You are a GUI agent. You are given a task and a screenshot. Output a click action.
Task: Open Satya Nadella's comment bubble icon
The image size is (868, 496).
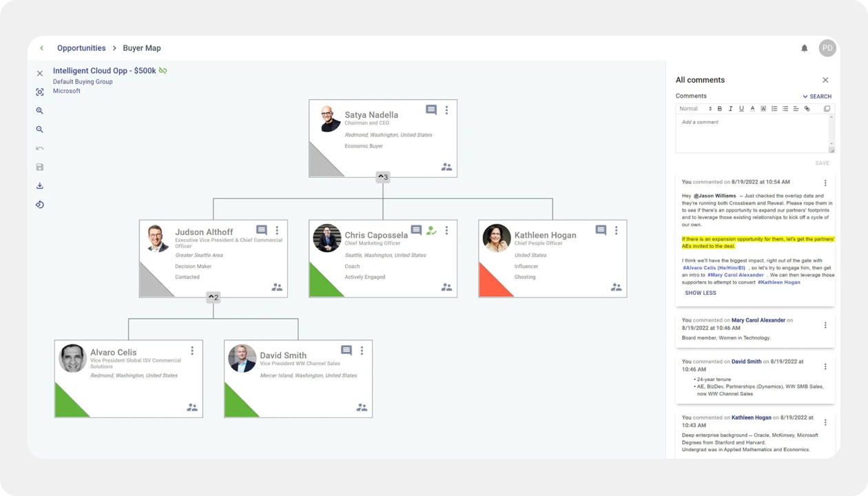(x=431, y=110)
